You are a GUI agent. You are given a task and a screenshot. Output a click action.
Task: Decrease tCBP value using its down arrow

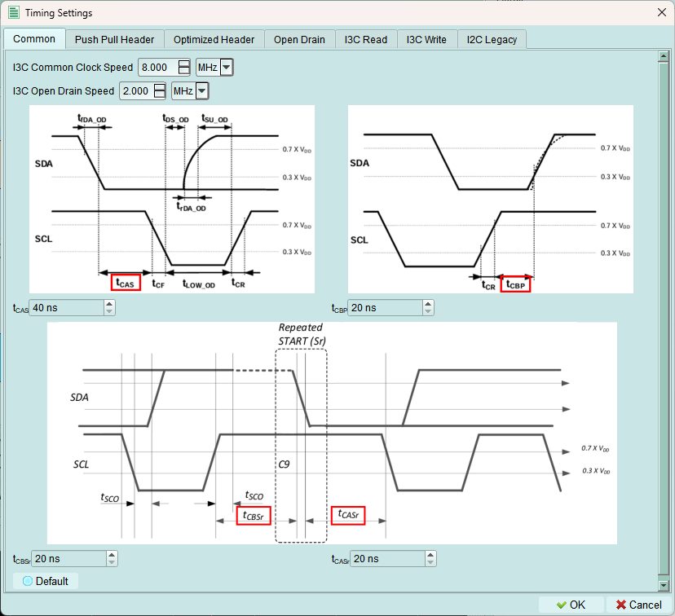click(429, 311)
